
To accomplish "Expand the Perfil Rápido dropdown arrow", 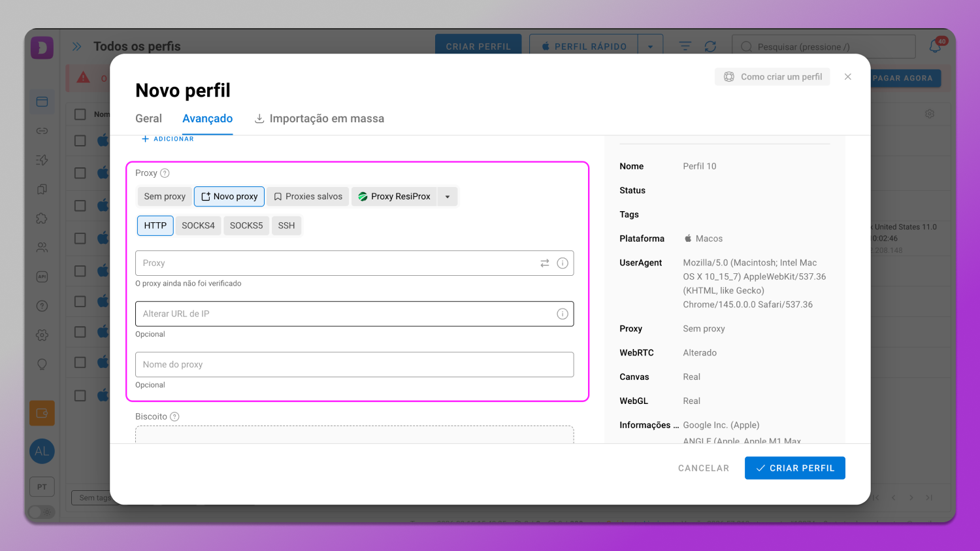I will pos(650,46).
